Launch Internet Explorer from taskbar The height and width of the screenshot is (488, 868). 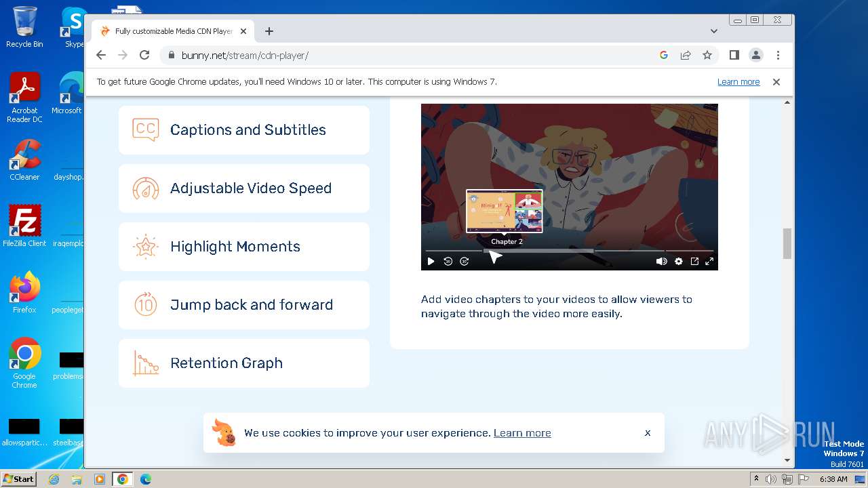[54, 479]
